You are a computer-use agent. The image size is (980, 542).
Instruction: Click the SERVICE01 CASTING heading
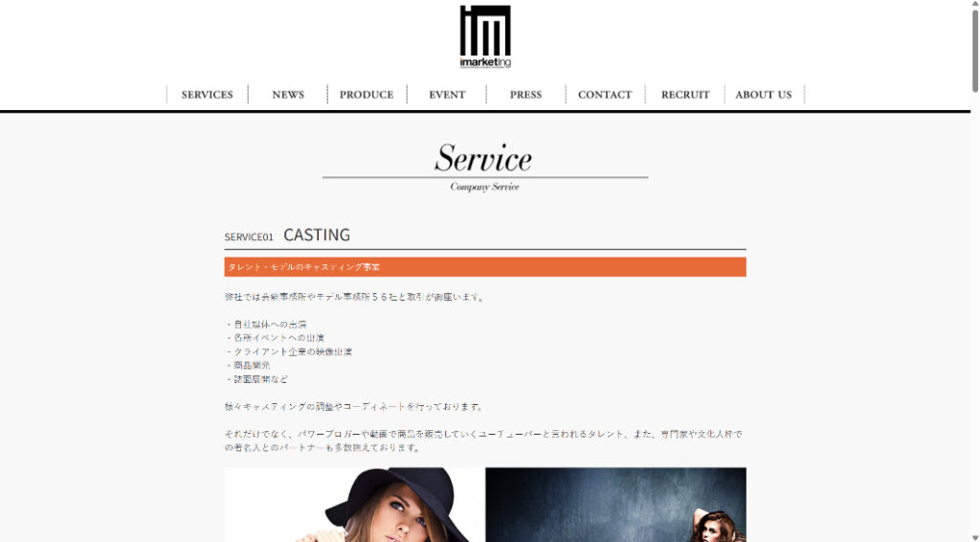pyautogui.click(x=287, y=235)
